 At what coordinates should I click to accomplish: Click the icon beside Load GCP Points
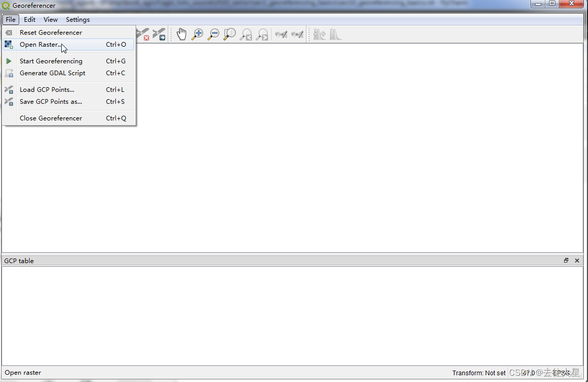click(9, 90)
